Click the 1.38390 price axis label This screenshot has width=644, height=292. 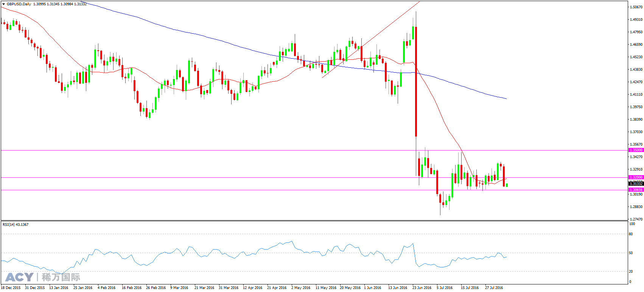(x=636, y=119)
